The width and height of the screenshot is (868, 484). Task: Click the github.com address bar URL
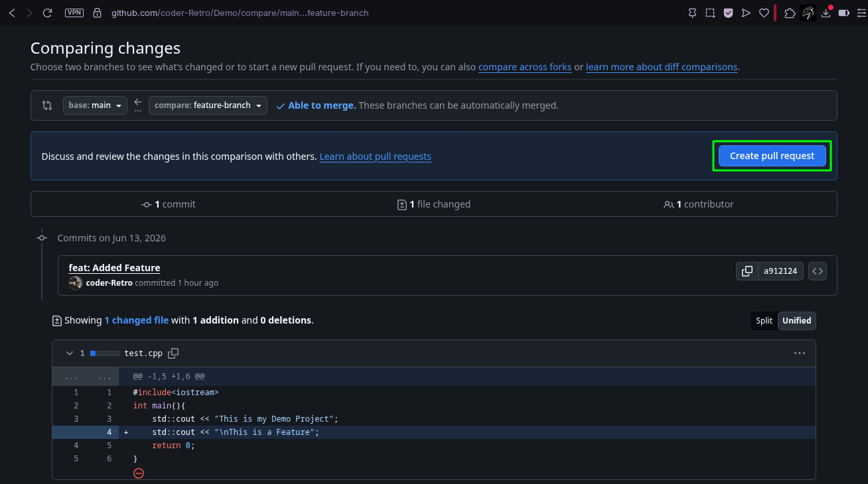240,13
